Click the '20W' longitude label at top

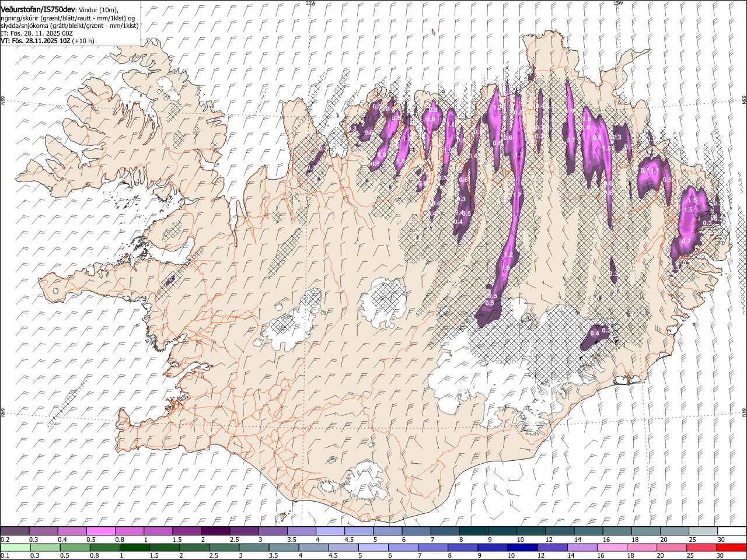[x=310, y=3]
